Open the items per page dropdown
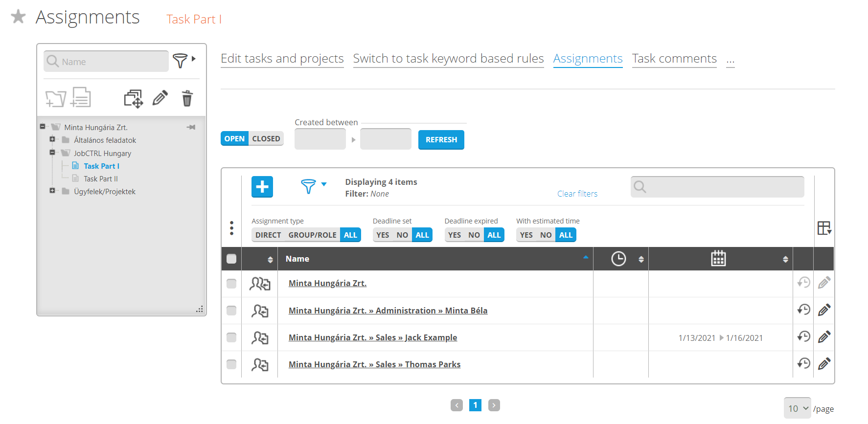The width and height of the screenshot is (868, 424). tap(797, 408)
